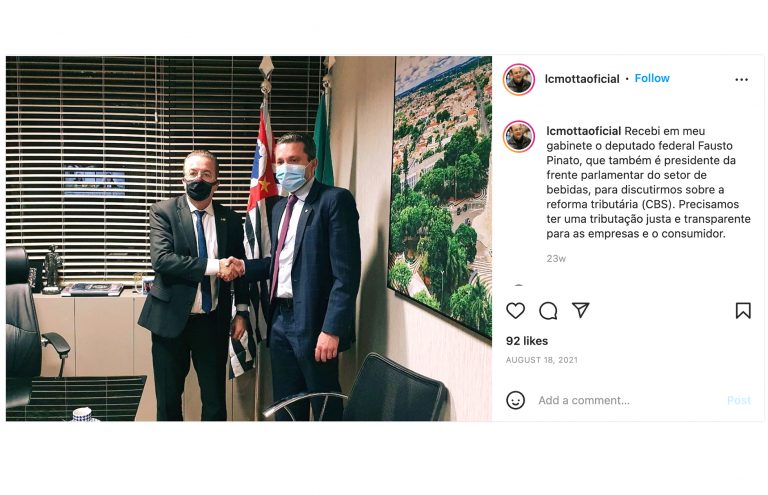Image resolution: width=768 pixels, height=495 pixels.
Task: Follow the lcmottaoficial account
Action: point(652,78)
